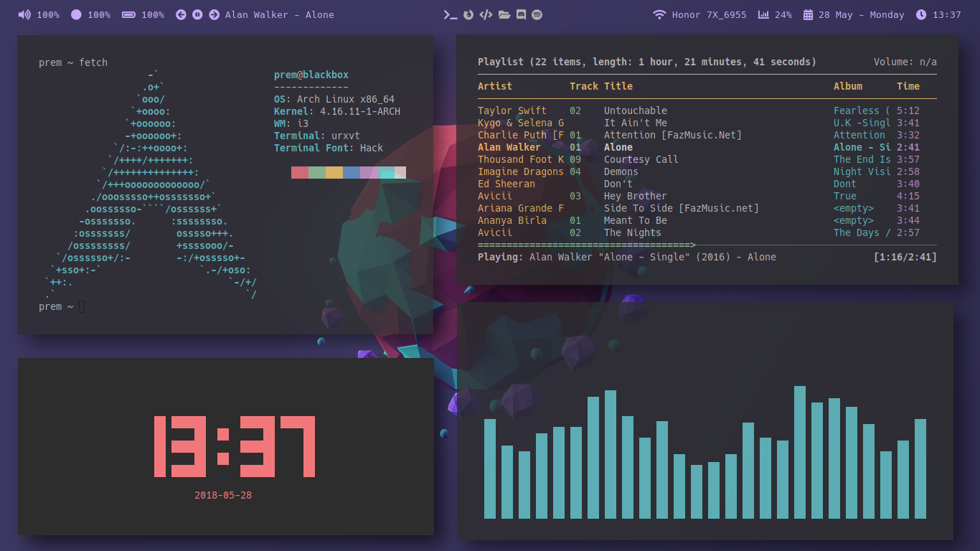Open the code editor icon in the bar
The width and height of the screenshot is (980, 551).
click(x=486, y=14)
